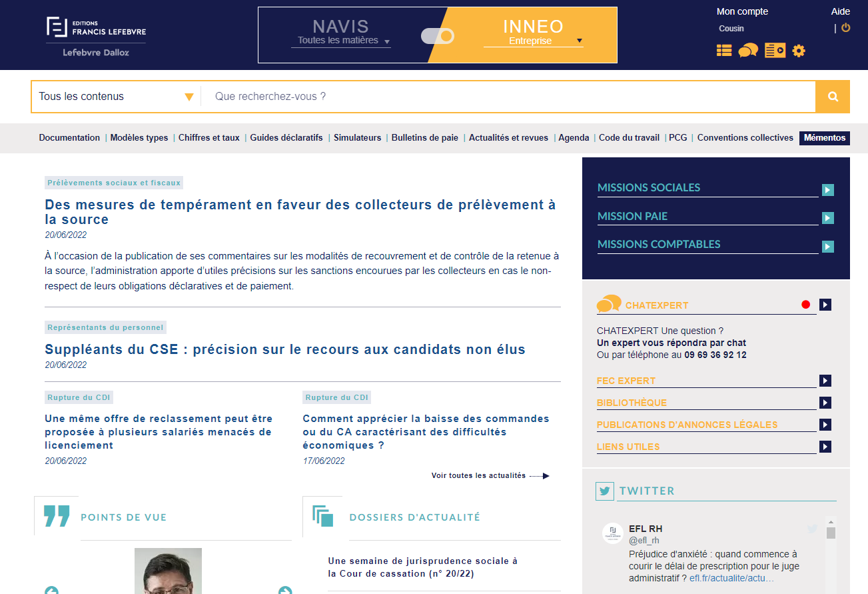Image resolution: width=868 pixels, height=594 pixels.
Task: Click Représentants du personnel tag
Action: click(x=105, y=327)
